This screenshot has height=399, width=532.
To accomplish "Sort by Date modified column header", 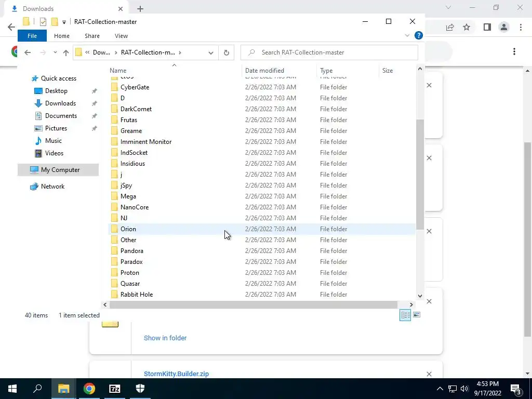I will click(279, 71).
